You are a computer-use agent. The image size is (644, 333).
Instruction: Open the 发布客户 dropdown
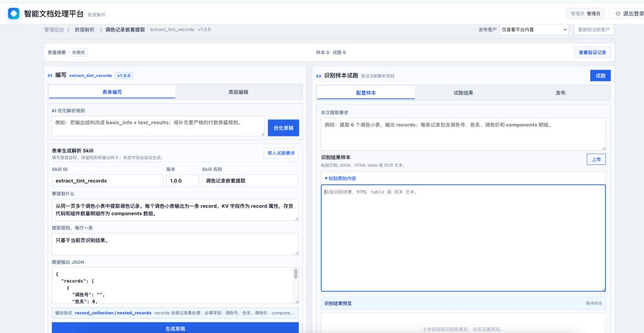pyautogui.click(x=534, y=30)
